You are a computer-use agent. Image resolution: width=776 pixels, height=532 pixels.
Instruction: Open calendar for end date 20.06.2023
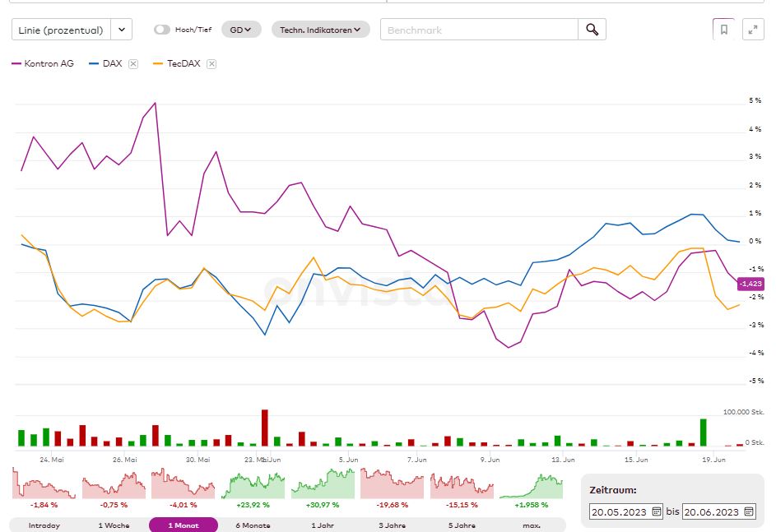click(749, 511)
